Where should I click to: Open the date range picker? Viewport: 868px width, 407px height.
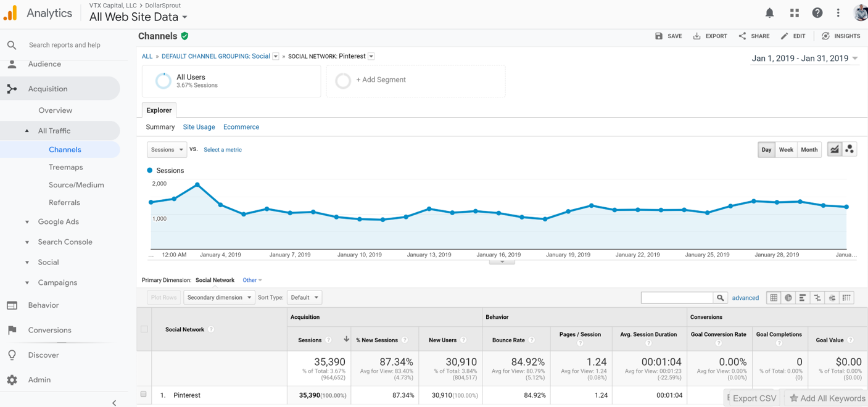(x=804, y=59)
